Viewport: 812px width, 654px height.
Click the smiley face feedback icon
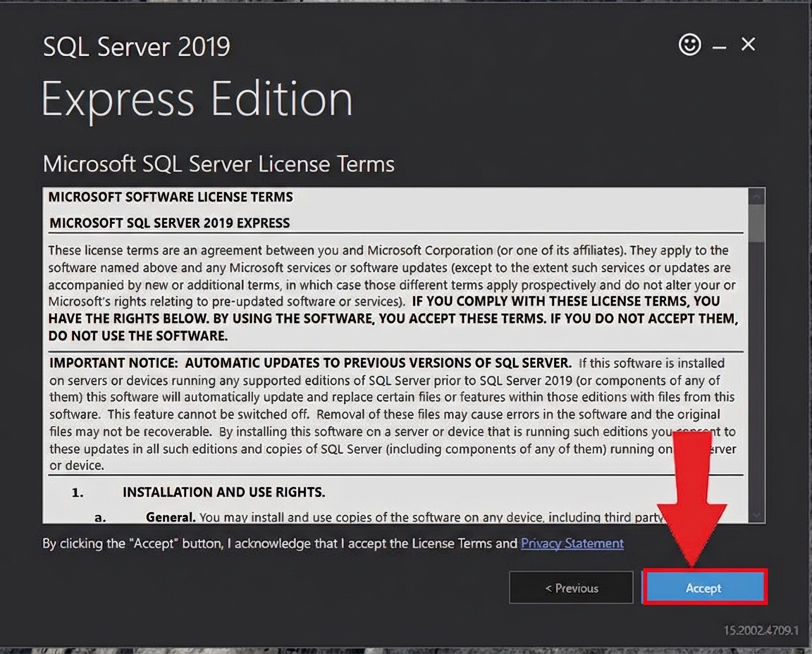689,45
